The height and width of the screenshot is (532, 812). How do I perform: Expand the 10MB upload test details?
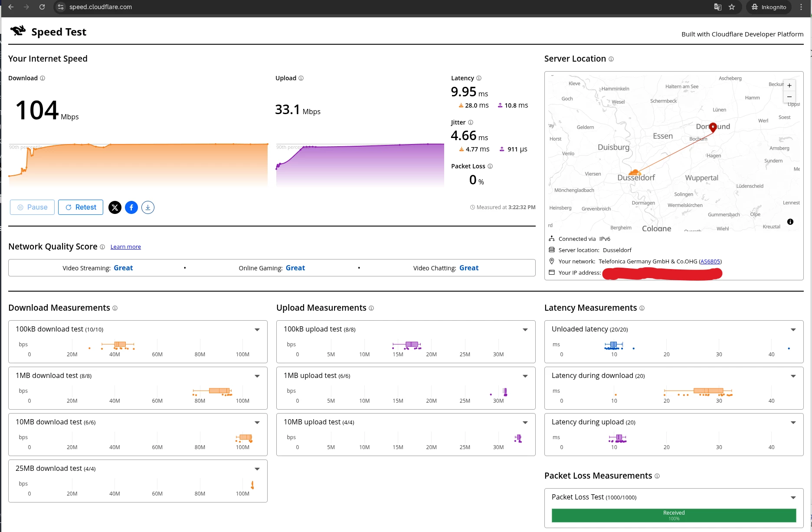pyautogui.click(x=525, y=423)
